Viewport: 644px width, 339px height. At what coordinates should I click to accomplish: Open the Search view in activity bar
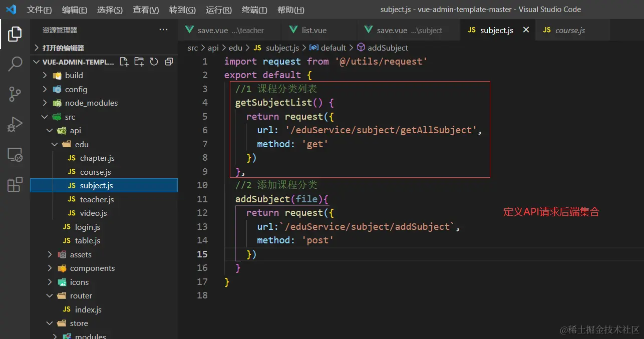pos(15,64)
